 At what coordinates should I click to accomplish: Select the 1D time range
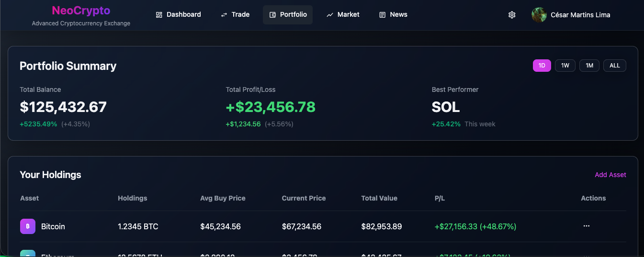point(542,66)
